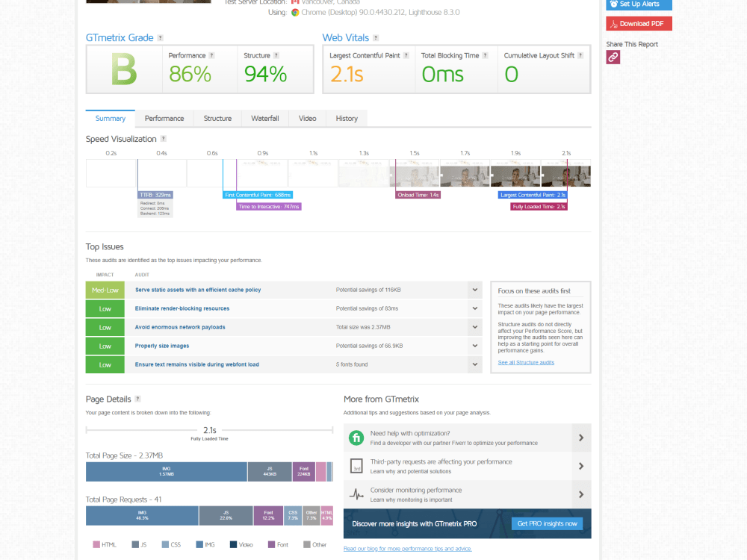Click Download PDF button
The image size is (747, 560).
point(639,24)
